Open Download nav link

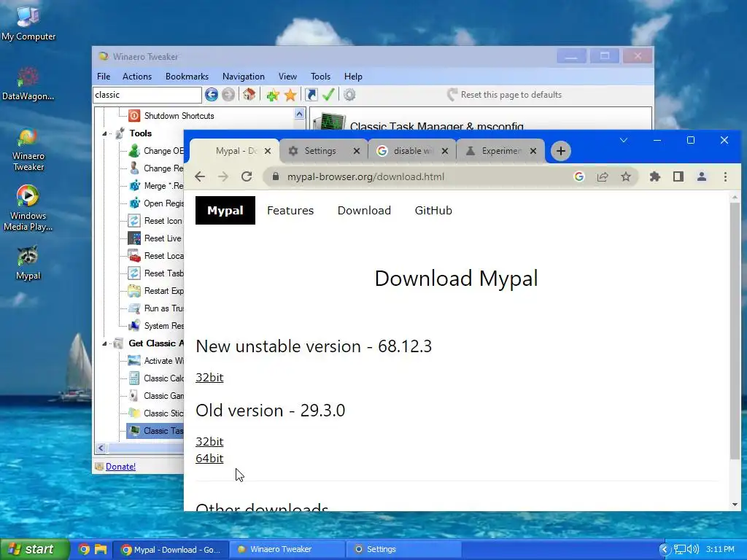364,211
